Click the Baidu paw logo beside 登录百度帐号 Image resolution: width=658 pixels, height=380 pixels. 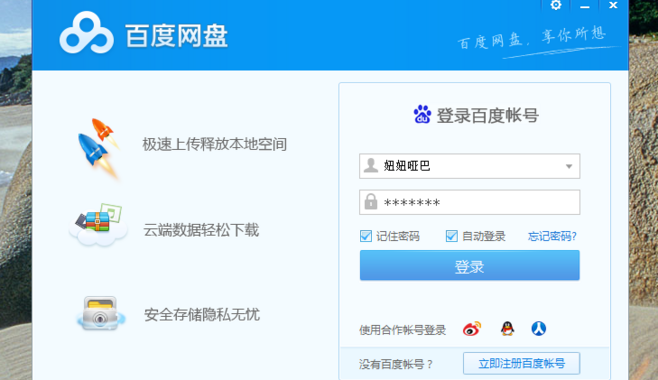[422, 114]
